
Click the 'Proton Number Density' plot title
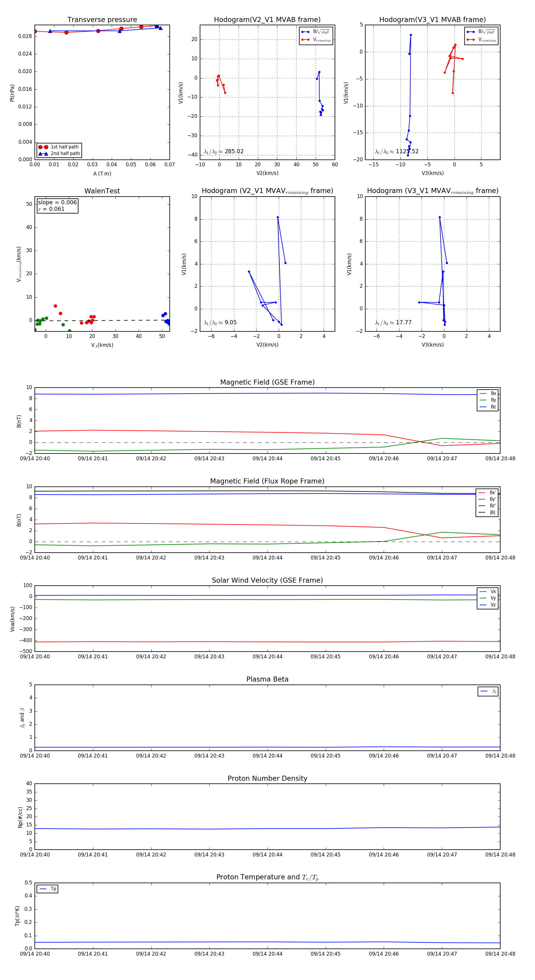267,778
